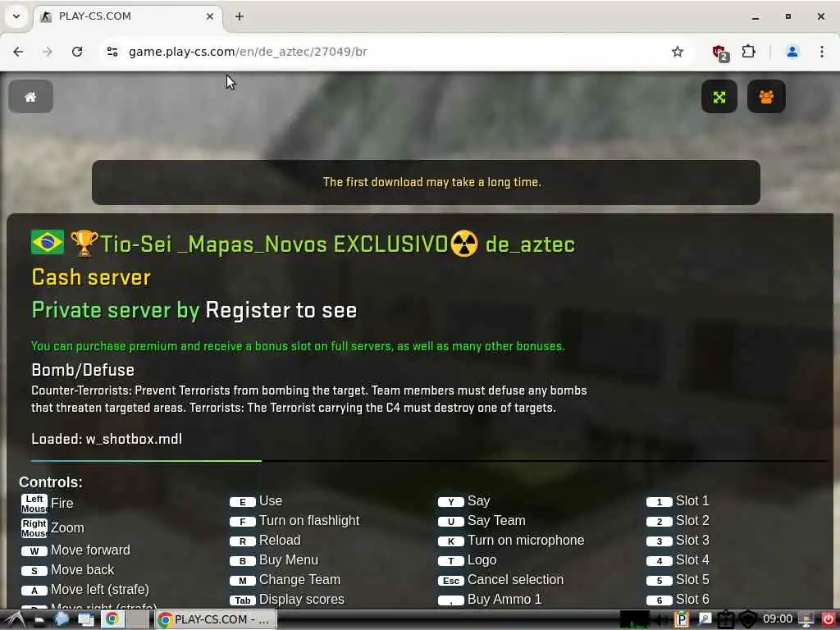Switch to PLAY-CS.COM window in taskbar
The height and width of the screenshot is (630, 840).
click(x=216, y=619)
